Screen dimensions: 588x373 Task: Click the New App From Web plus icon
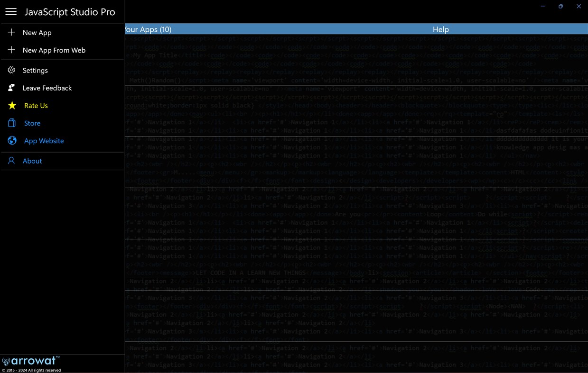[11, 50]
